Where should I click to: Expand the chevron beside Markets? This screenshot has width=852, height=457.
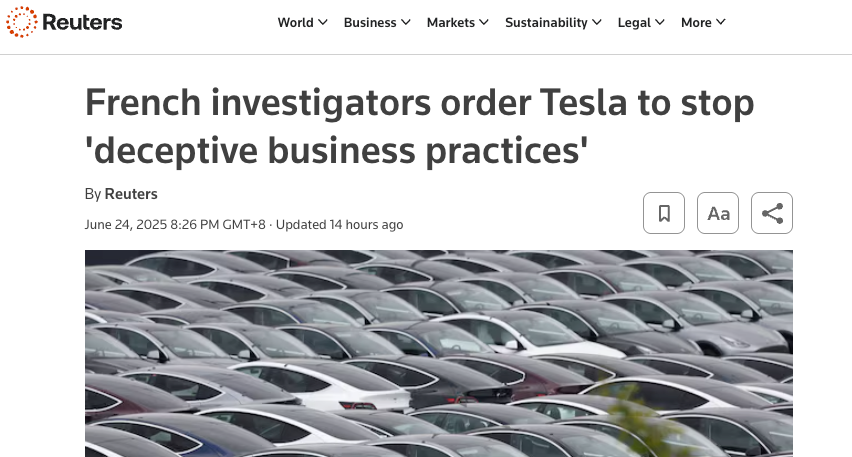click(484, 23)
